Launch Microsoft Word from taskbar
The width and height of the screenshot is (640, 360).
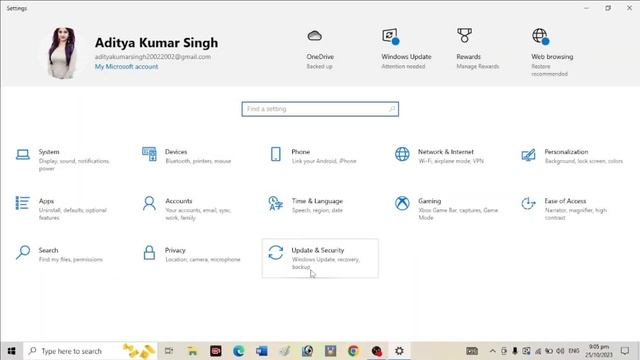(262, 351)
